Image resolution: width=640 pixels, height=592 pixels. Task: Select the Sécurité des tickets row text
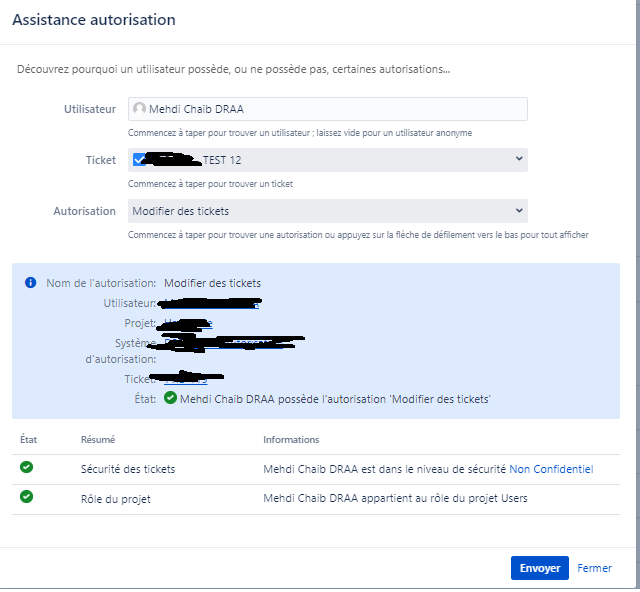coord(128,469)
